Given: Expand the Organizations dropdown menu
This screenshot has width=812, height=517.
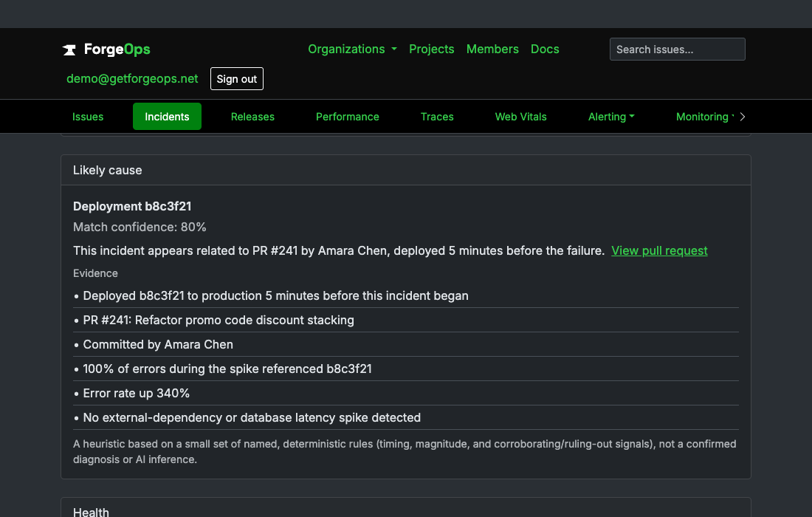Looking at the screenshot, I should pyautogui.click(x=352, y=49).
